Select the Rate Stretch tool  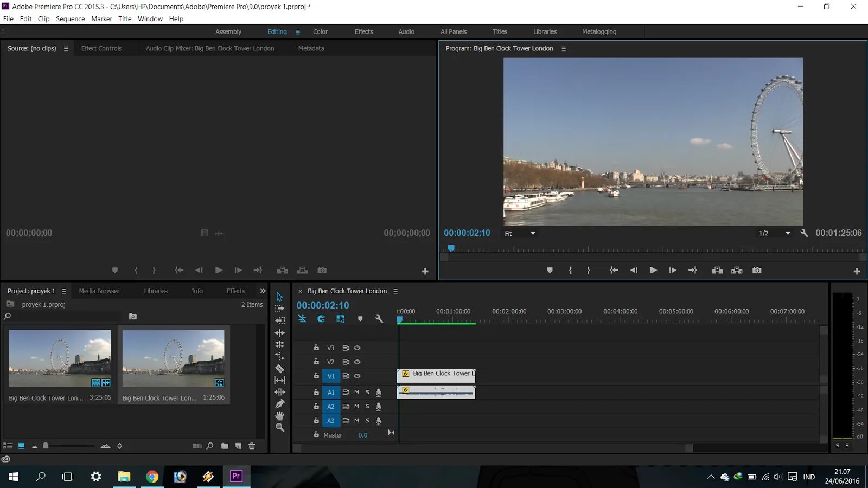(x=279, y=356)
